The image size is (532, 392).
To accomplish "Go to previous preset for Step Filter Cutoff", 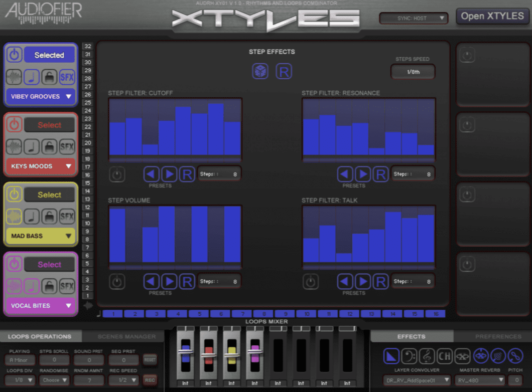I will (x=152, y=174).
